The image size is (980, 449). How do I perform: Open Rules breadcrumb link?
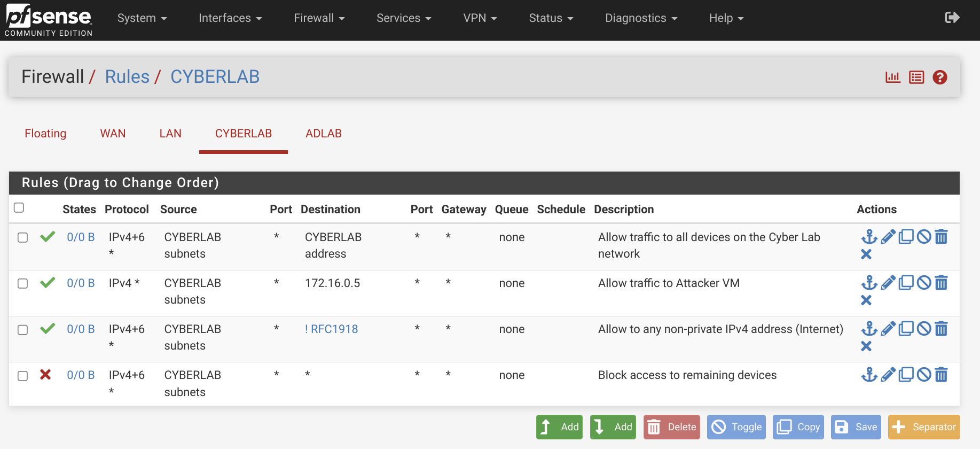(127, 77)
